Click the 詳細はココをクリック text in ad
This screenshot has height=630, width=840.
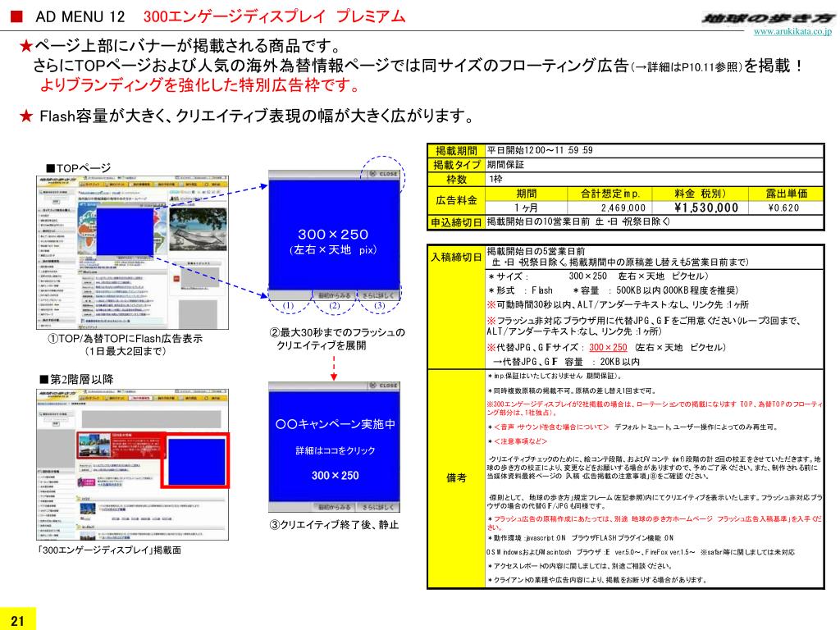(335, 450)
